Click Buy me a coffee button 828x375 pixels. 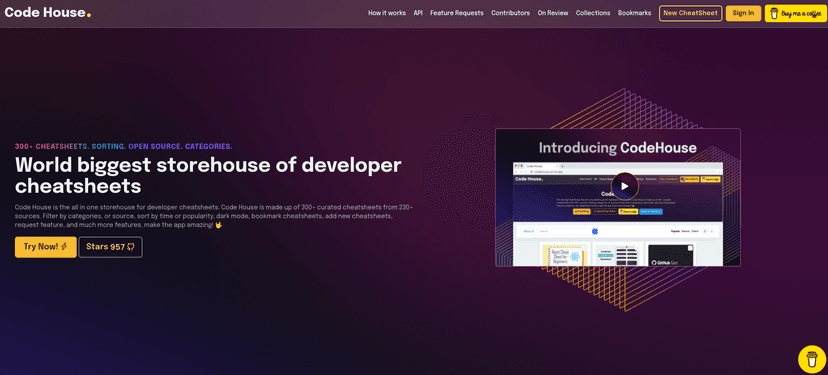pyautogui.click(x=795, y=13)
